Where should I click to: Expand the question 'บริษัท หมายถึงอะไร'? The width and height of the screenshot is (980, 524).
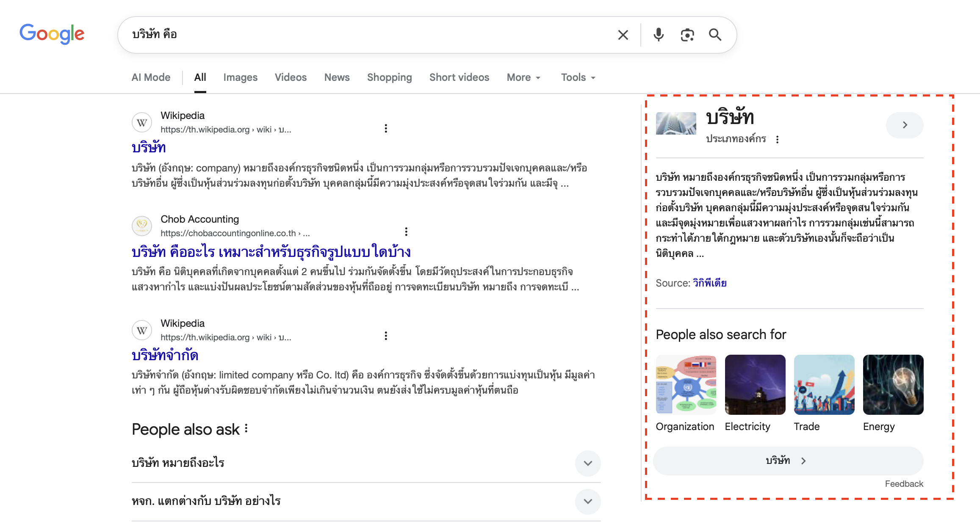pyautogui.click(x=588, y=463)
